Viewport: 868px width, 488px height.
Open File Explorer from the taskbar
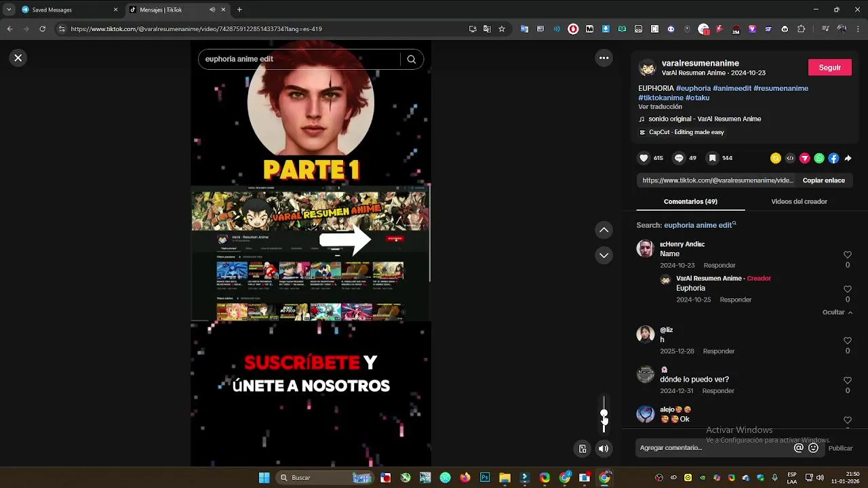coord(505,478)
